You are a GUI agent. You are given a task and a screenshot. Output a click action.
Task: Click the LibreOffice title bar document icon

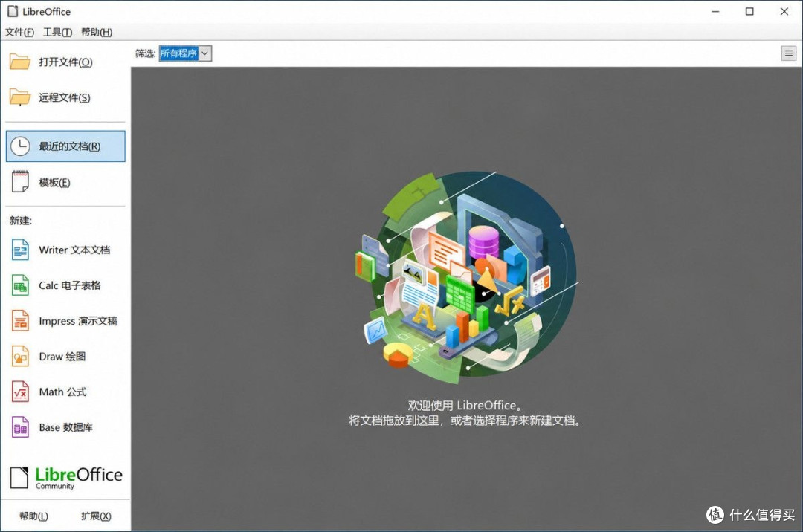(13, 11)
